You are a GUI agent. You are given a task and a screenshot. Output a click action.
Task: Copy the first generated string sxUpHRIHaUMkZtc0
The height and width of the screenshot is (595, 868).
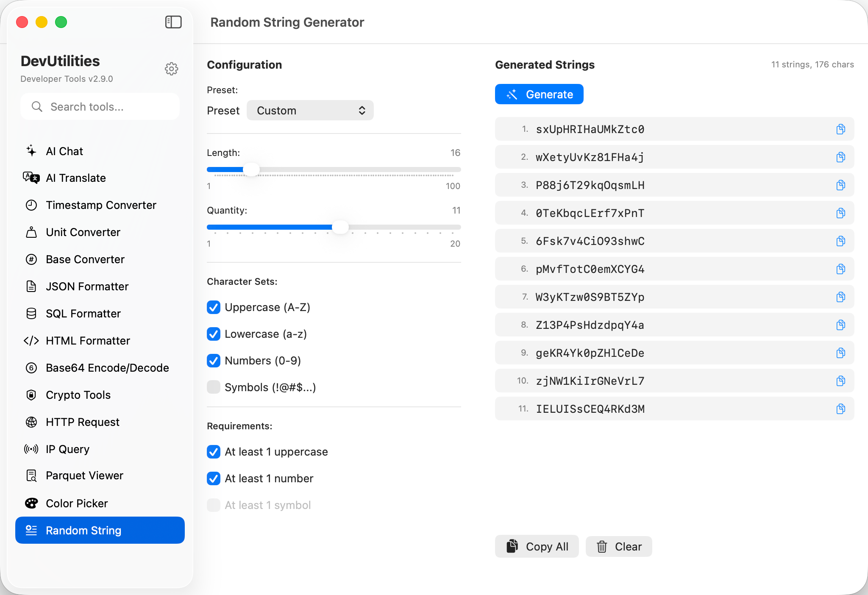840,129
